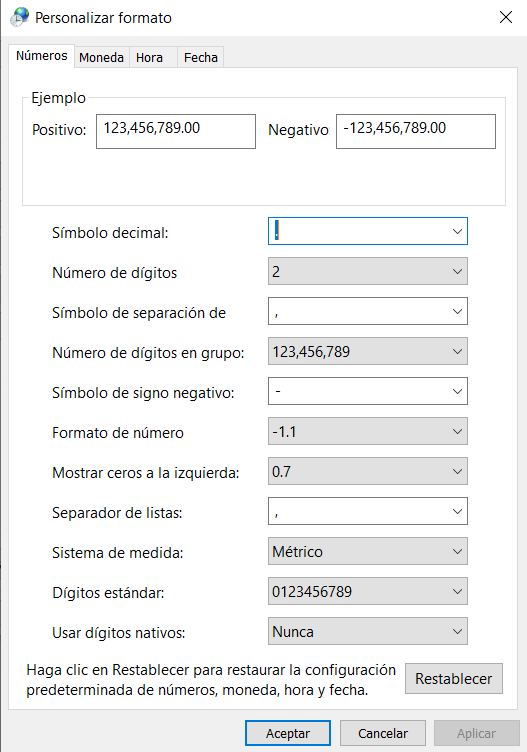Open the Separador de listas combo box

(x=368, y=511)
